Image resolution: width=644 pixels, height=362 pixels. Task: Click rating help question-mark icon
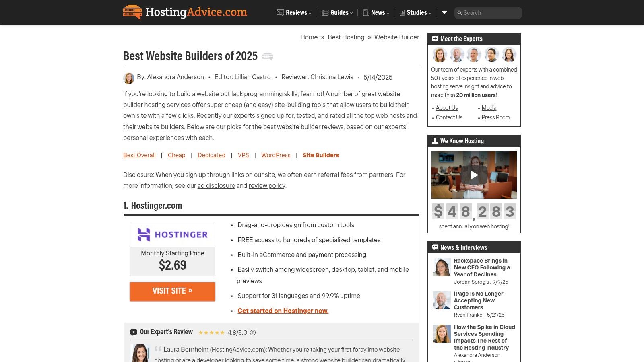[x=253, y=333]
